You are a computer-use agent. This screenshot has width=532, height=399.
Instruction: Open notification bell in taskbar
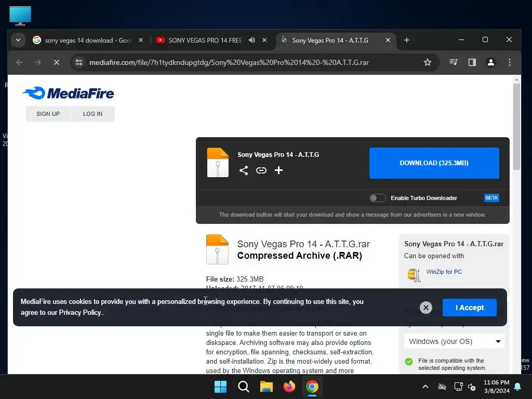(518, 387)
